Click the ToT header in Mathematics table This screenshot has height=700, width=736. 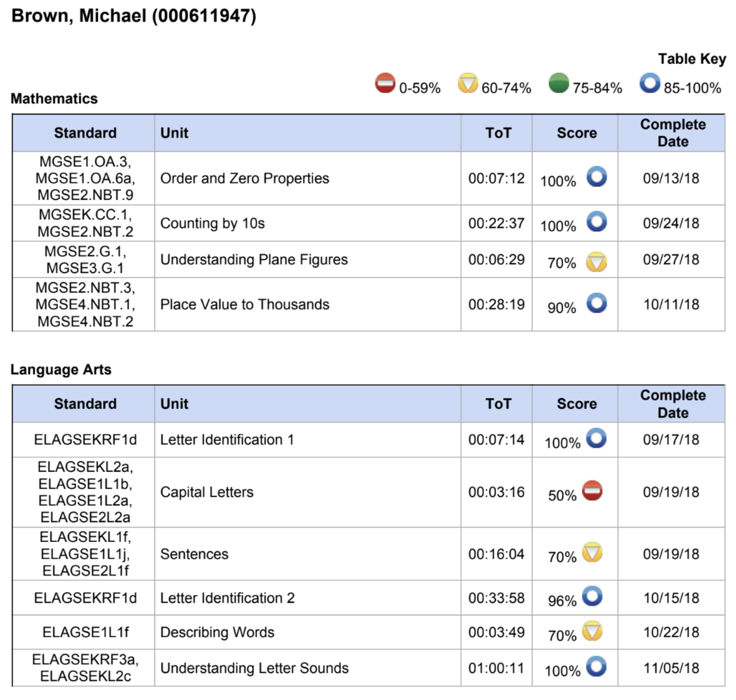click(499, 133)
